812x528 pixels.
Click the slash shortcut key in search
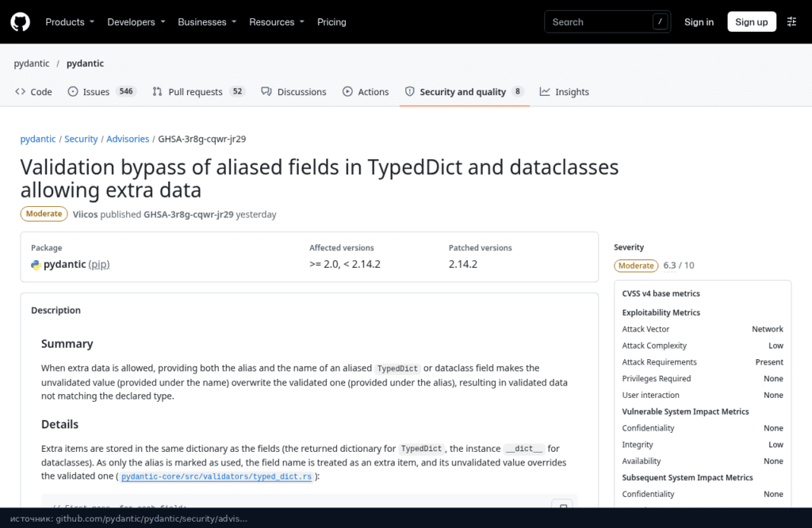pos(660,21)
